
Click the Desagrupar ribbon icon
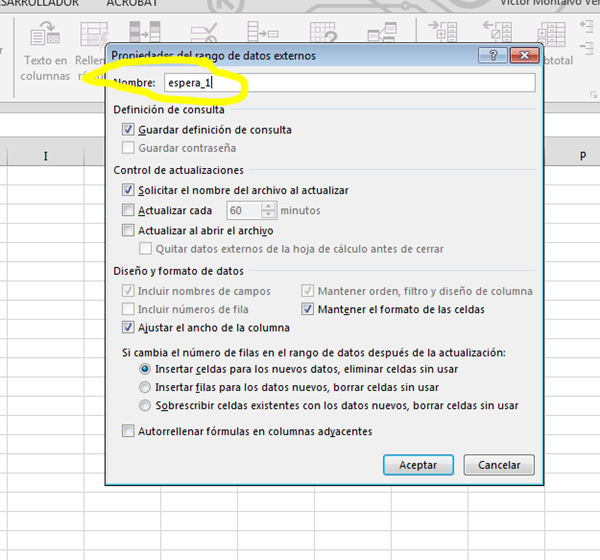tap(497, 31)
